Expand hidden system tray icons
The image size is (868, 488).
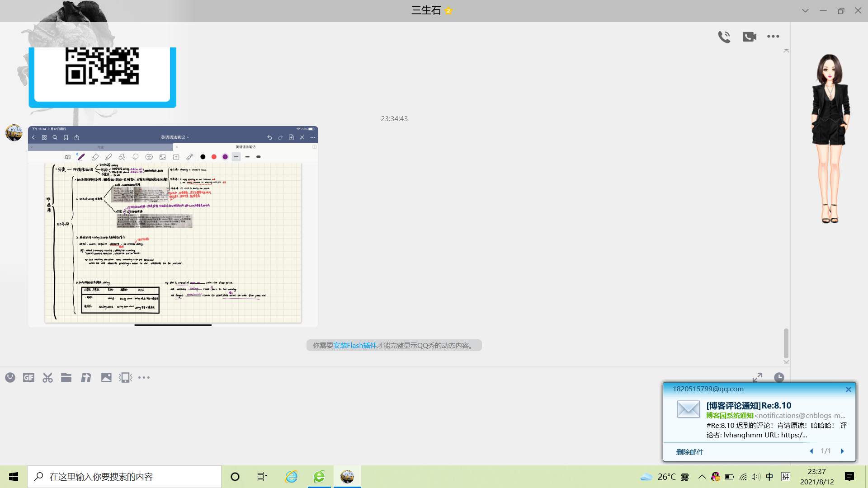click(x=702, y=477)
